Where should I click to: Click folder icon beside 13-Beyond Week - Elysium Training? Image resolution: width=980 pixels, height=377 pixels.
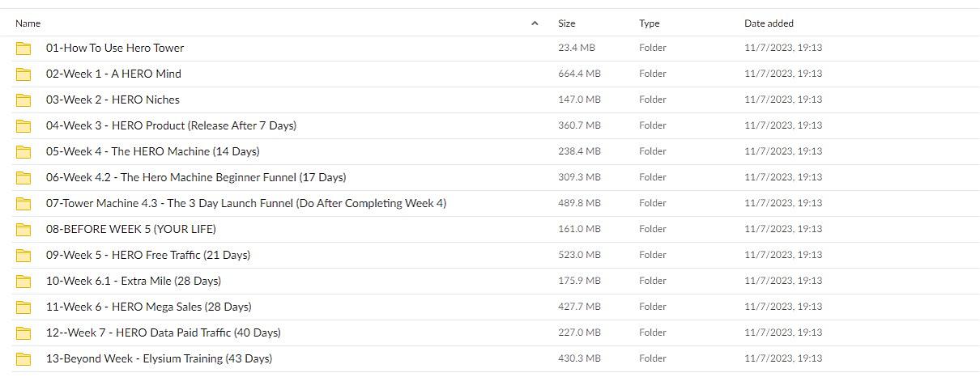point(23,359)
